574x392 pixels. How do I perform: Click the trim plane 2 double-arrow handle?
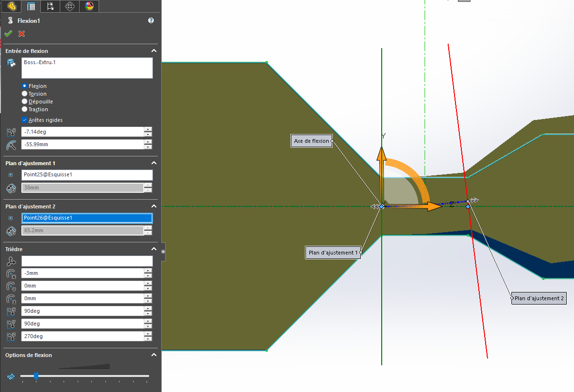tap(474, 200)
